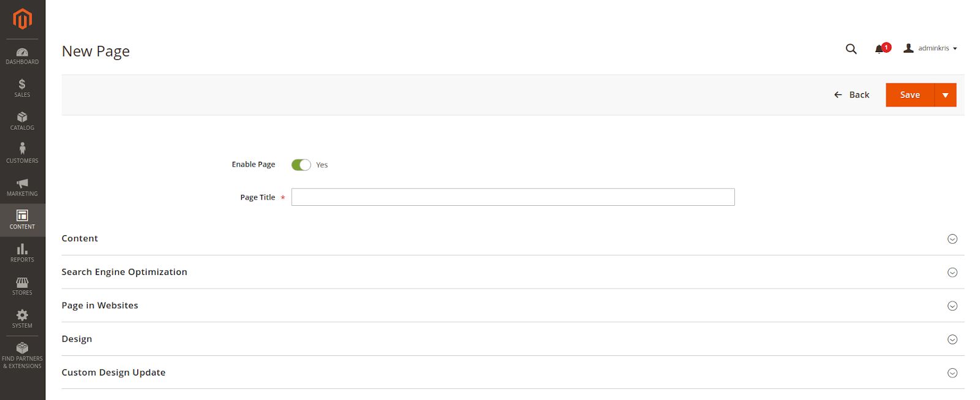
Task: Click the Customers sidebar icon
Action: pyautogui.click(x=22, y=153)
